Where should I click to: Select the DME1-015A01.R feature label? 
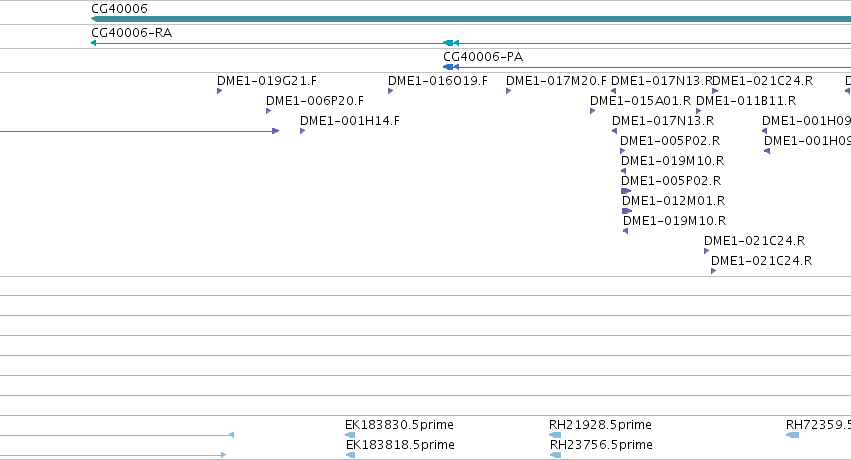point(640,101)
